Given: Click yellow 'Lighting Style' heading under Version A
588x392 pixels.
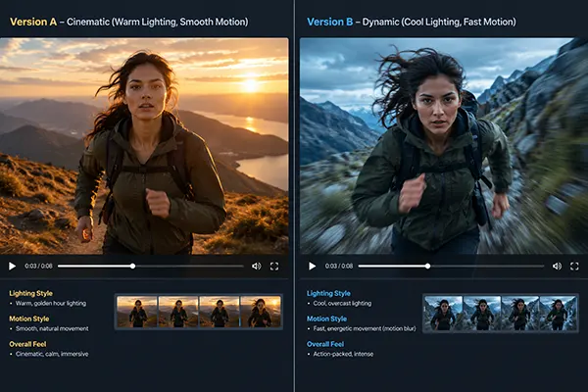Looking at the screenshot, I should tap(30, 293).
